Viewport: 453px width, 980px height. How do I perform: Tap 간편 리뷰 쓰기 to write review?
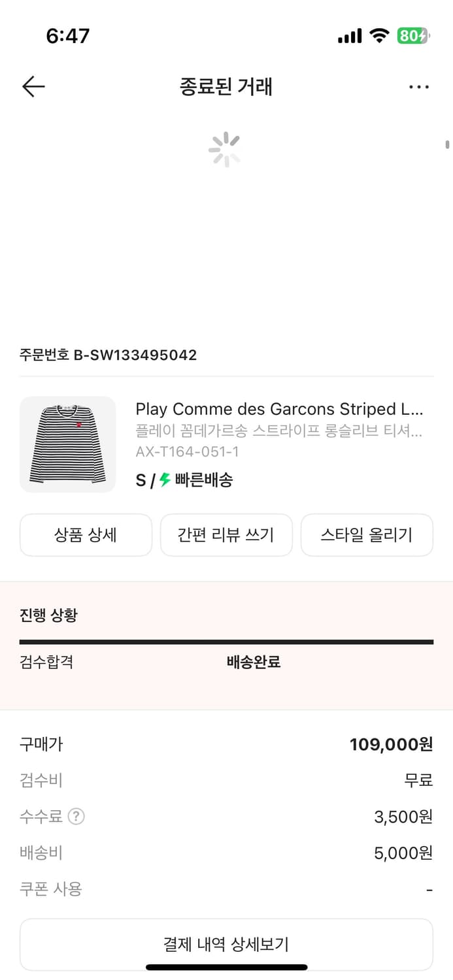(226, 534)
